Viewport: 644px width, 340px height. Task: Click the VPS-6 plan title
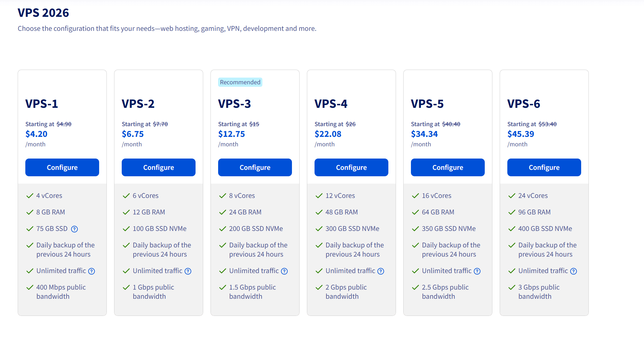(x=523, y=104)
